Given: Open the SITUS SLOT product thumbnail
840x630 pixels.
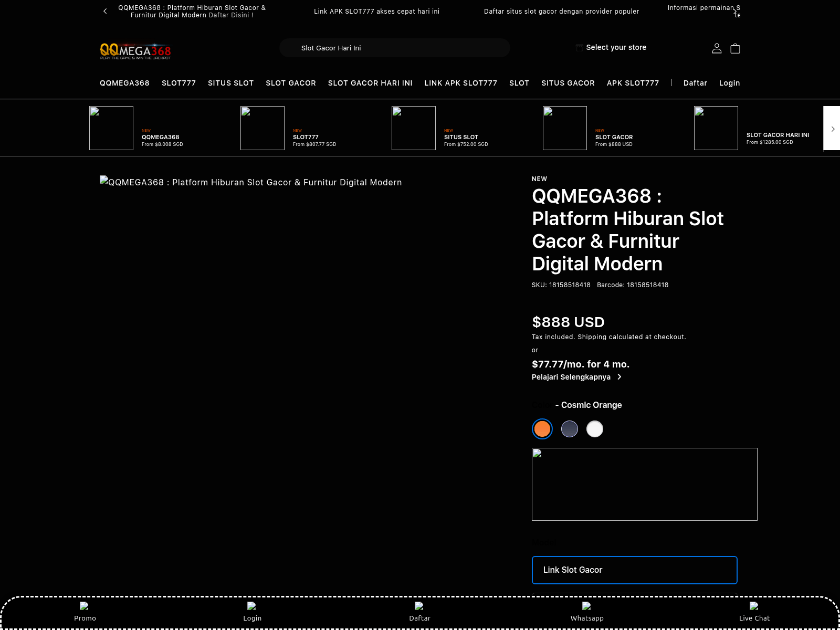Looking at the screenshot, I should tap(414, 128).
